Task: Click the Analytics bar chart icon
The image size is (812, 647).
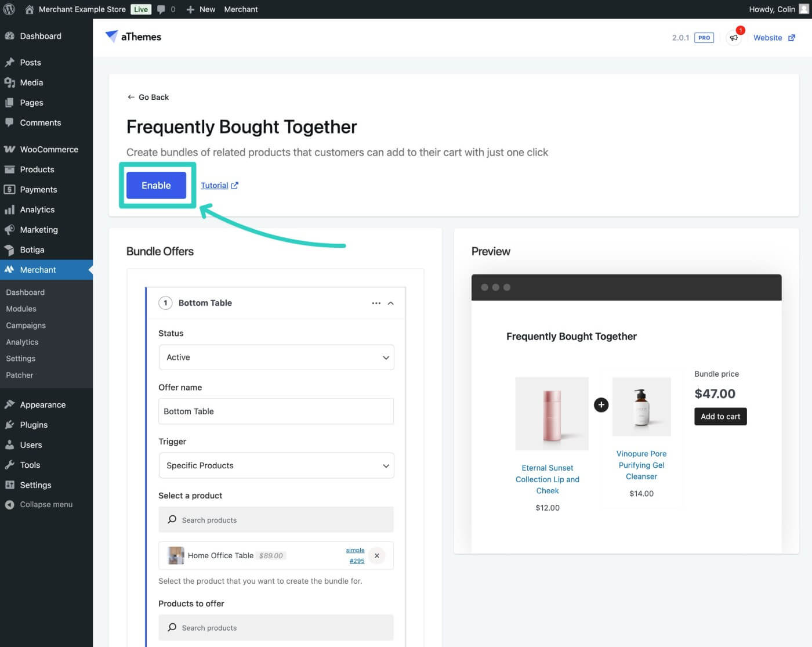Action: [x=9, y=209]
